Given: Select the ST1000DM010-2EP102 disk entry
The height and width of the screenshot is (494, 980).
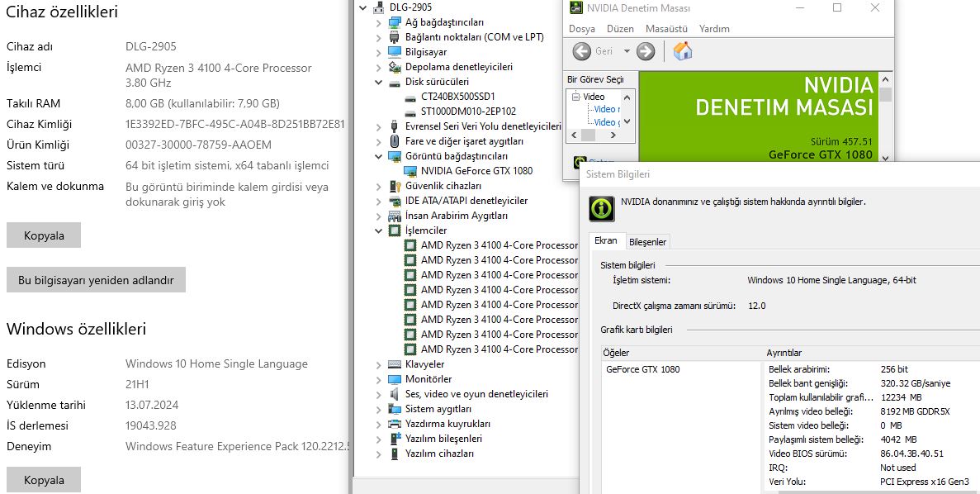Looking at the screenshot, I should click(x=469, y=112).
